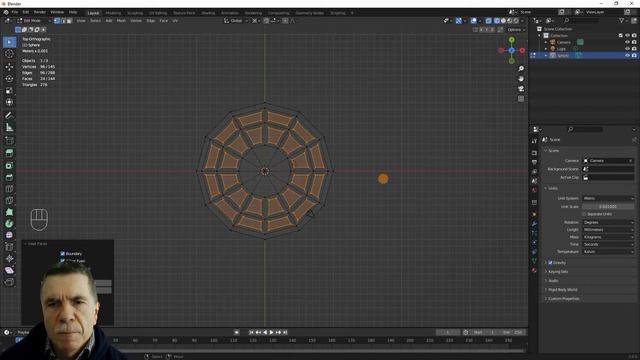Click the Unit Scale value field
This screenshot has width=640, height=360.
click(608, 207)
